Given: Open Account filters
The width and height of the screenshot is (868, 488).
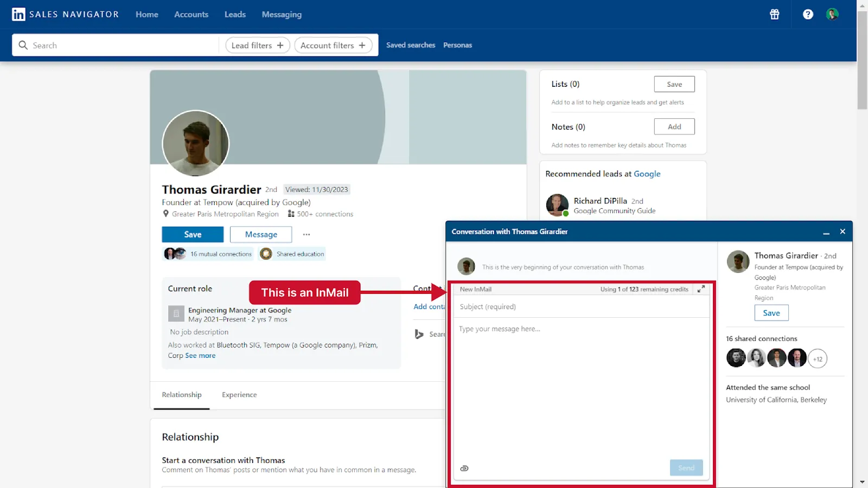Looking at the screenshot, I should coord(333,45).
